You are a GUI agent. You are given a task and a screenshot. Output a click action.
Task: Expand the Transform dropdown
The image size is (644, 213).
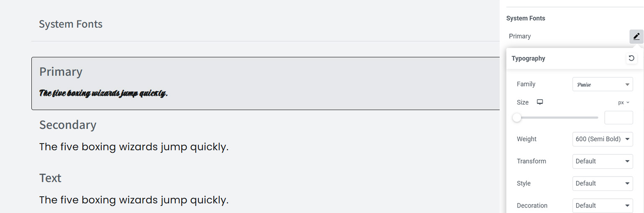[602, 161]
